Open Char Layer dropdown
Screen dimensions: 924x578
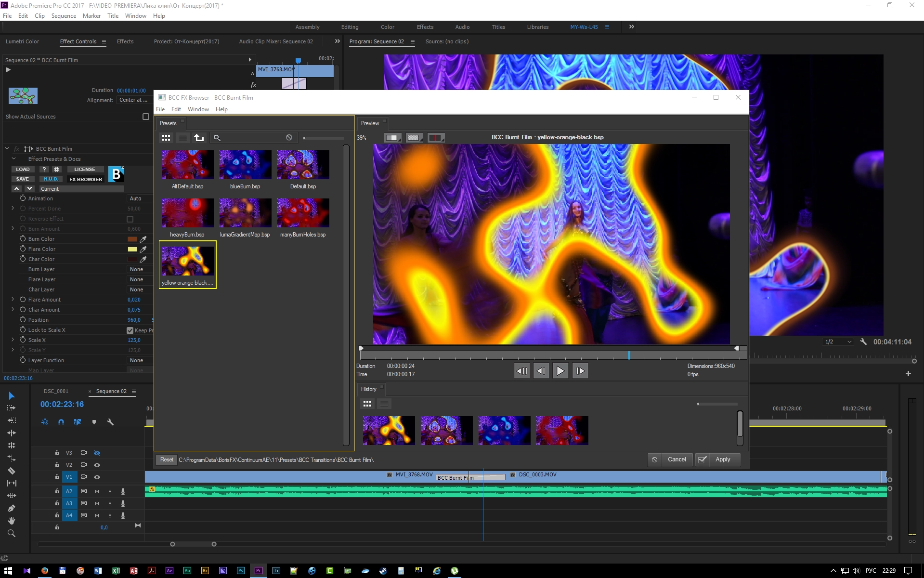click(x=139, y=289)
